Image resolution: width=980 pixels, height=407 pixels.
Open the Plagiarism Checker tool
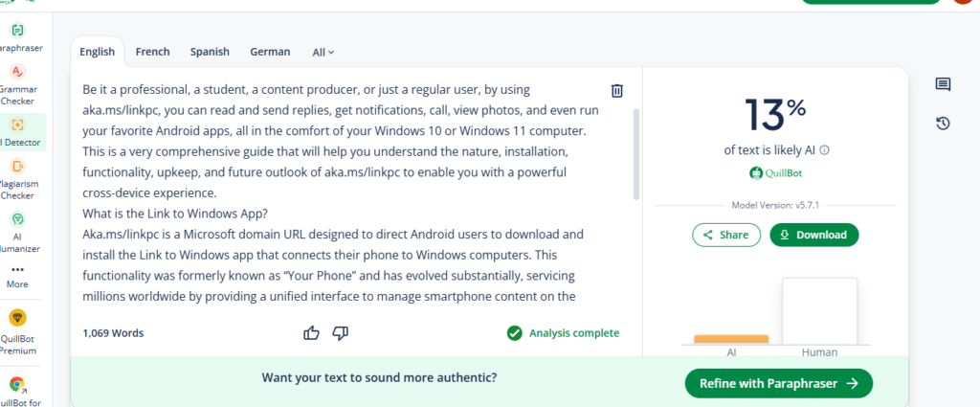coord(17,167)
